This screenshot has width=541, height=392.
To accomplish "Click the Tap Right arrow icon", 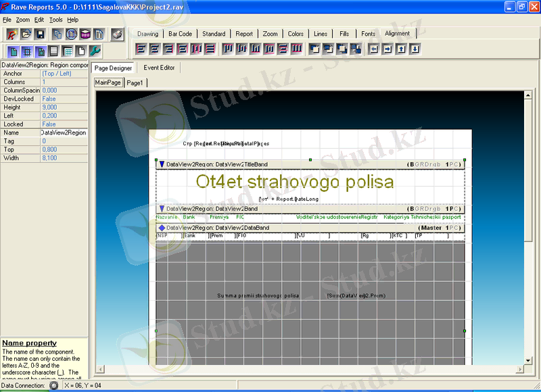I will [387, 49].
